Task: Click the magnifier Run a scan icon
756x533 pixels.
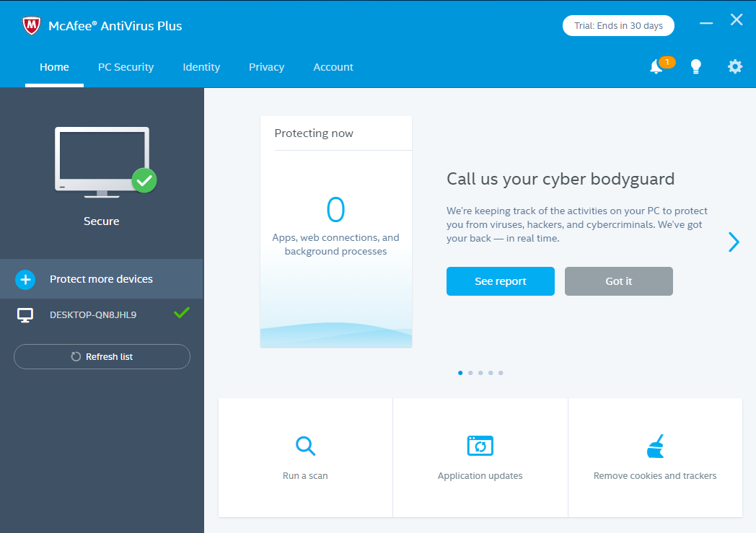Action: pyautogui.click(x=305, y=446)
